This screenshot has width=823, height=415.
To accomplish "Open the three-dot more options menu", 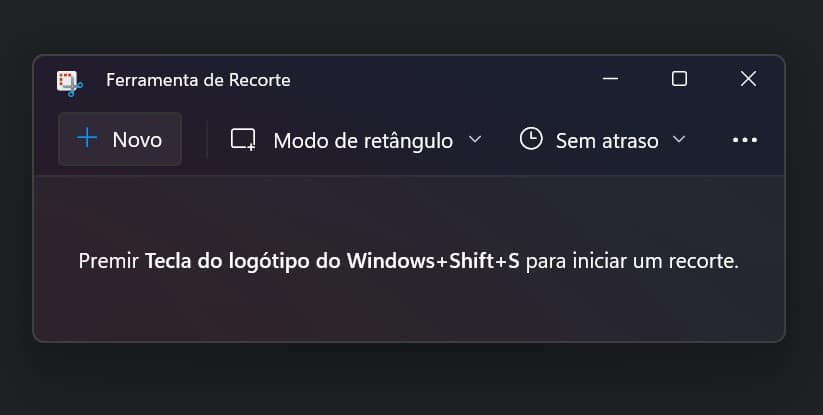I will click(745, 140).
